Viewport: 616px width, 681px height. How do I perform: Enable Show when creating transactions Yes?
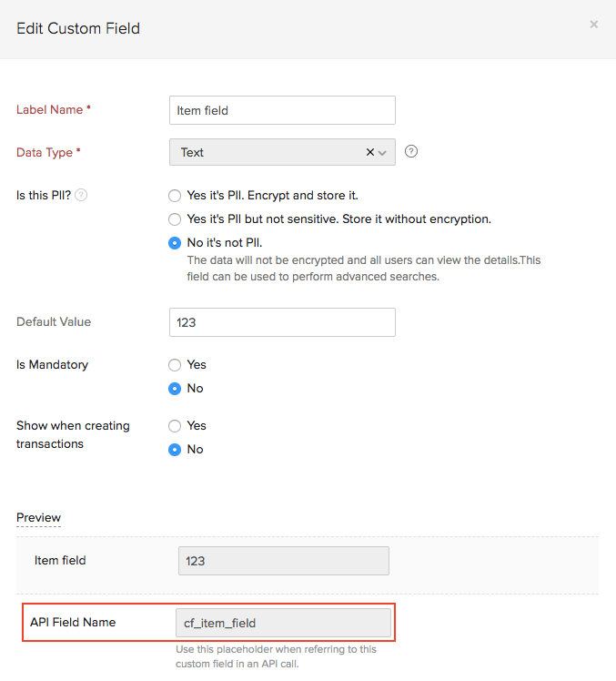[175, 425]
